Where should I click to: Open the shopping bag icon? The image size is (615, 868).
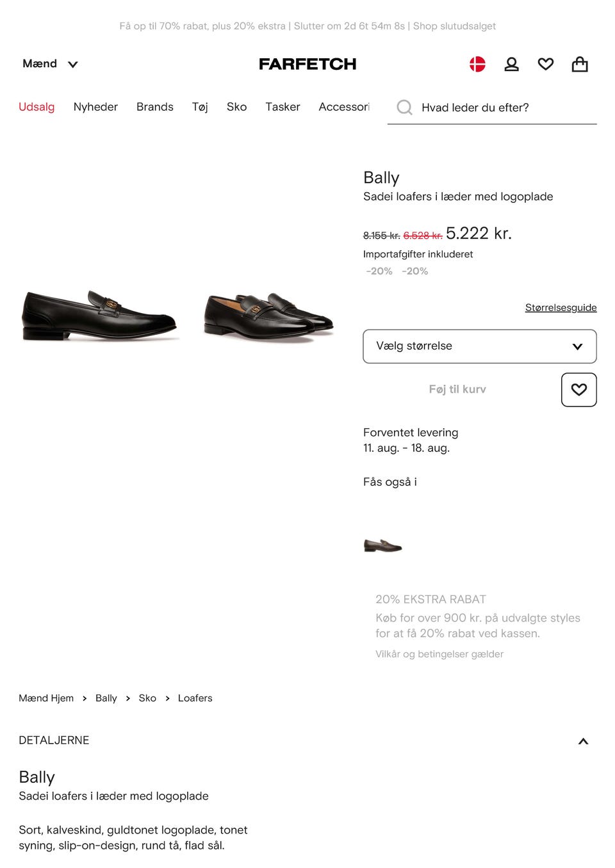click(x=580, y=64)
